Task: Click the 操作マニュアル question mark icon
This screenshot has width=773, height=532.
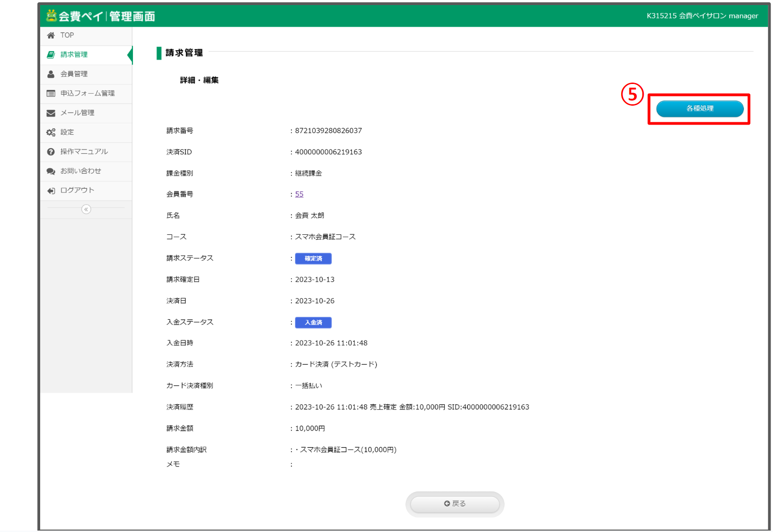Action: pos(51,152)
